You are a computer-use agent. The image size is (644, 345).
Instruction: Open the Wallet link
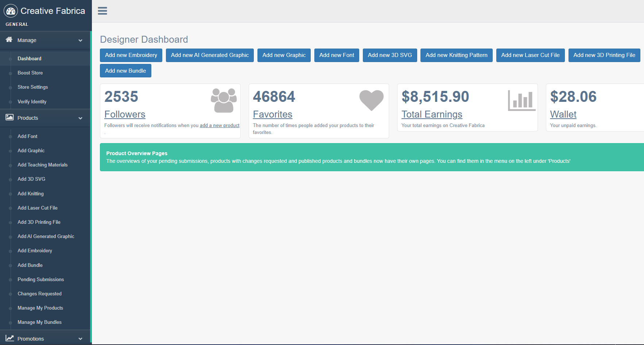coord(563,115)
